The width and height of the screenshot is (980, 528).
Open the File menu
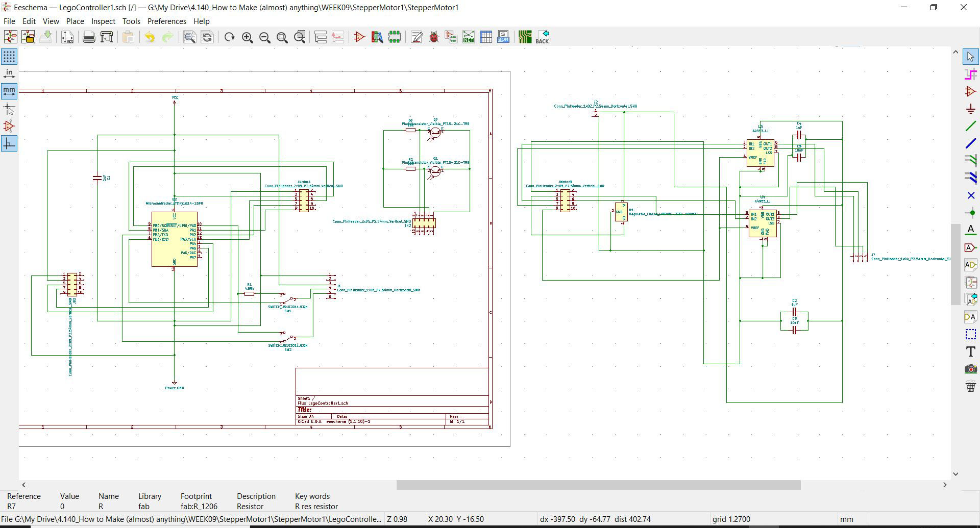(x=9, y=21)
